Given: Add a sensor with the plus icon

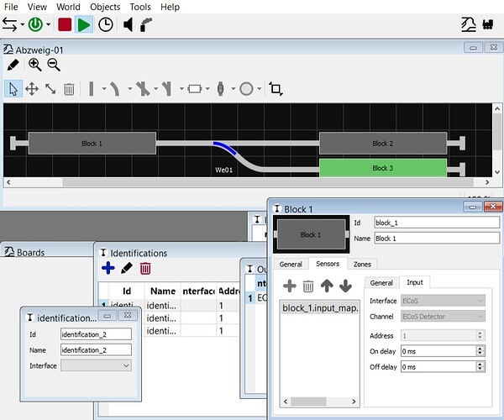Looking at the screenshot, I should (290, 286).
